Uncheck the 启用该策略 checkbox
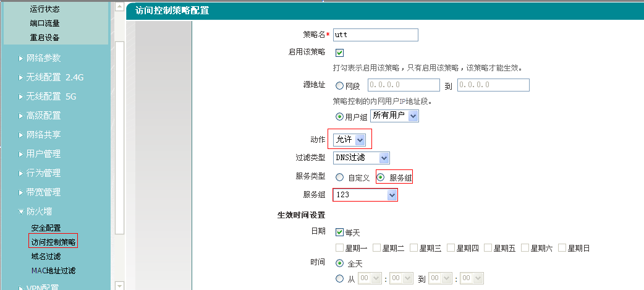The height and width of the screenshot is (290, 644). coord(339,53)
